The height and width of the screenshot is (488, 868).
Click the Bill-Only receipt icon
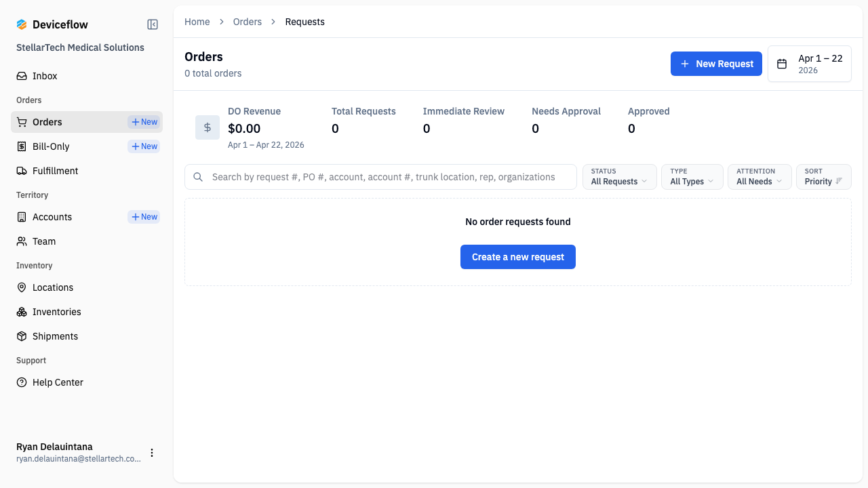(x=22, y=146)
